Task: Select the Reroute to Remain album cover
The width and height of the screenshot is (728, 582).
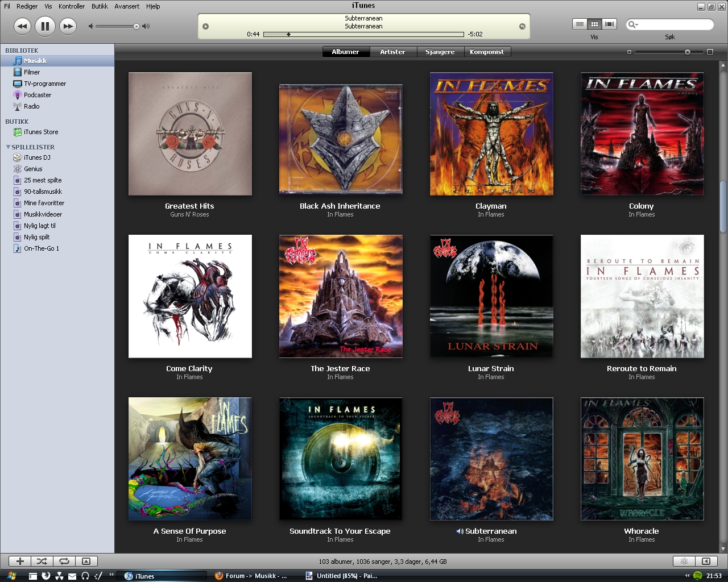Action: (x=642, y=296)
